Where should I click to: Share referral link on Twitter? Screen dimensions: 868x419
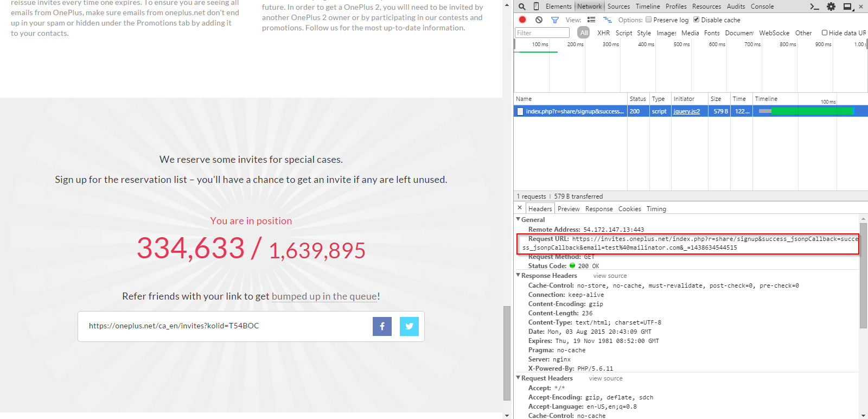coord(409,326)
